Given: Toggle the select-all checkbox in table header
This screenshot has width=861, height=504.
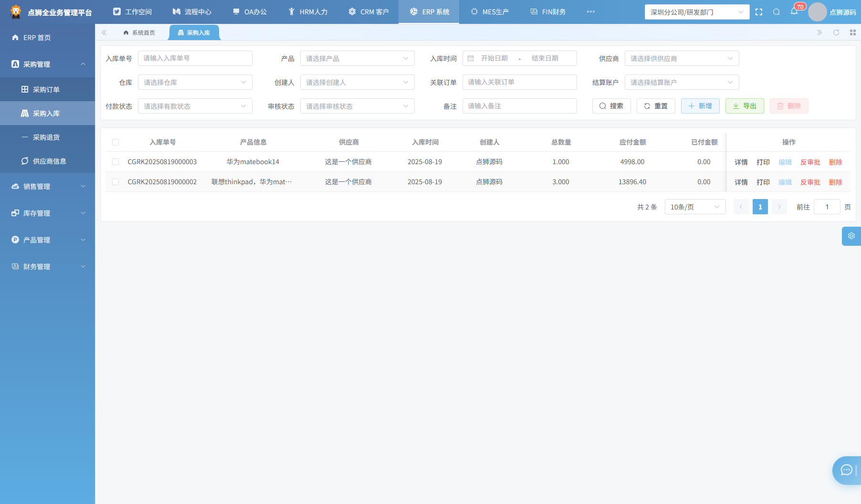Looking at the screenshot, I should click(115, 142).
